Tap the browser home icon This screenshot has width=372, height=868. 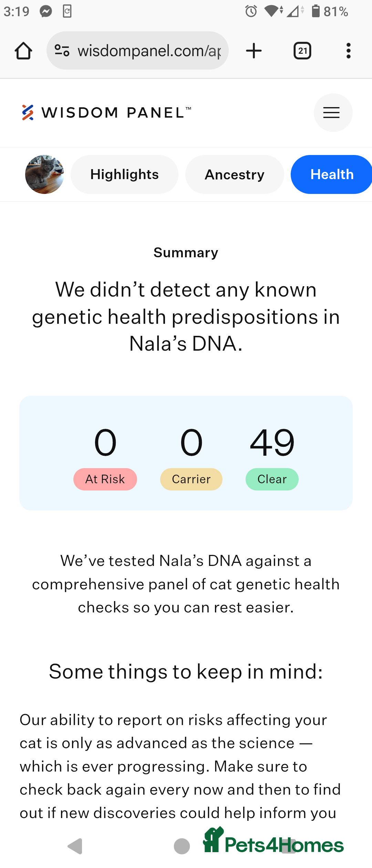23,51
